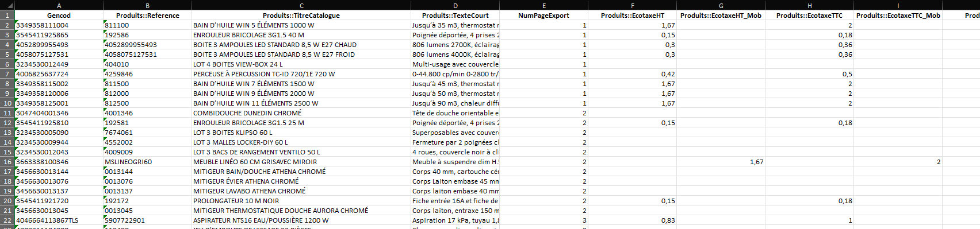Click the Gencod header cell
This screenshot has width=980, height=229.
(x=59, y=15)
